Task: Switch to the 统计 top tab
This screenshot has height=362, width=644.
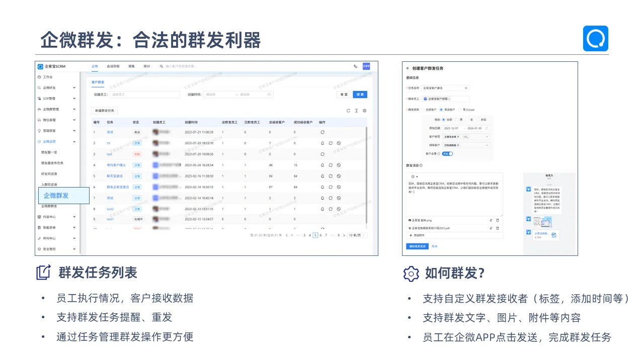Action: 147,66
